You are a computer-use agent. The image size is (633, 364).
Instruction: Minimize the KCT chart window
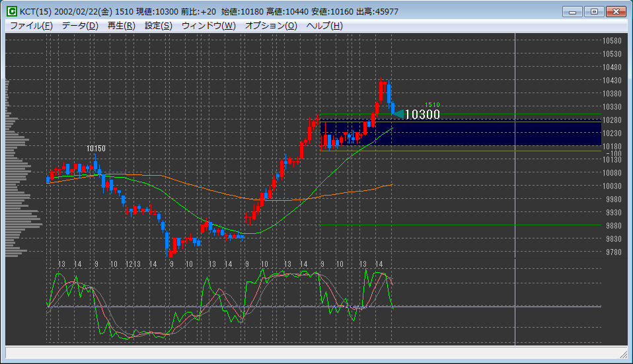[574, 11]
